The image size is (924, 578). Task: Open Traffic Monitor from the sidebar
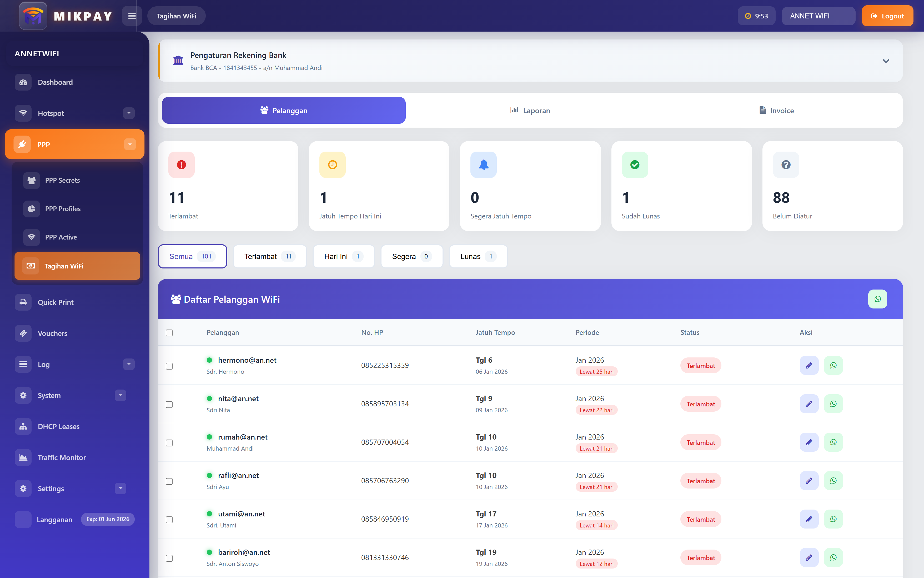pos(62,457)
